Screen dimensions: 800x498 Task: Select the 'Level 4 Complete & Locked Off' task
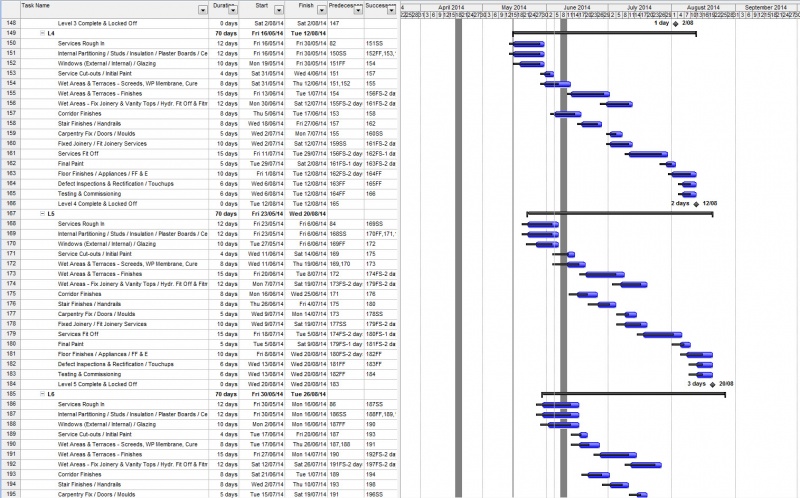coord(97,204)
